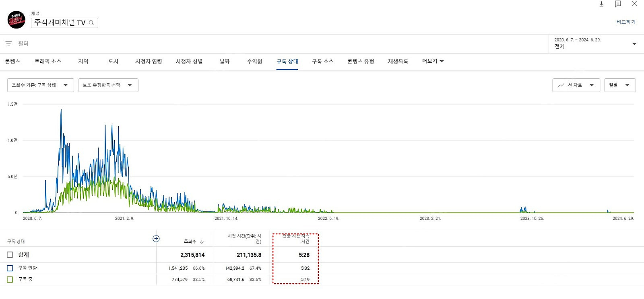Click the channel logo avatar
Image resolution: width=644 pixels, height=299 pixels.
click(17, 20)
